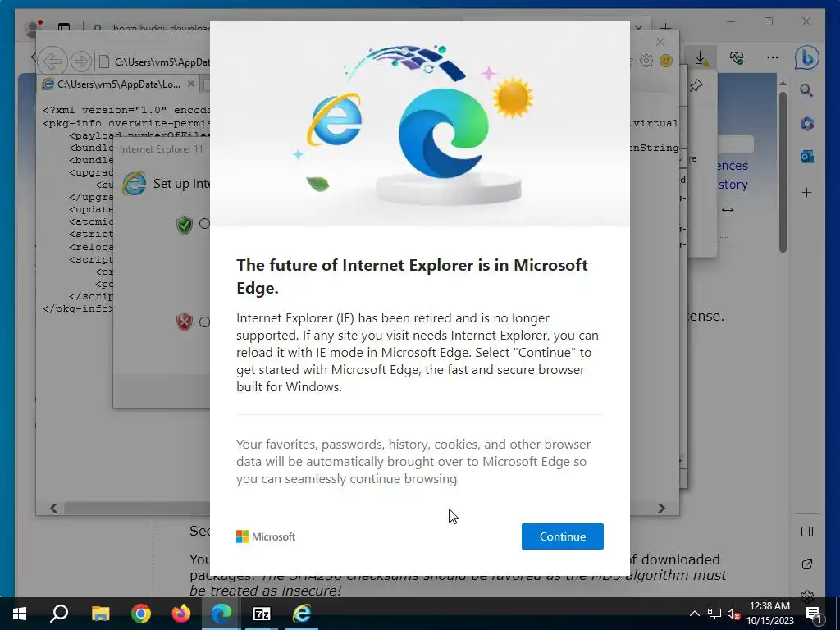The height and width of the screenshot is (630, 840).
Task: Click the double-headed arrow icon on page
Action: point(728,210)
